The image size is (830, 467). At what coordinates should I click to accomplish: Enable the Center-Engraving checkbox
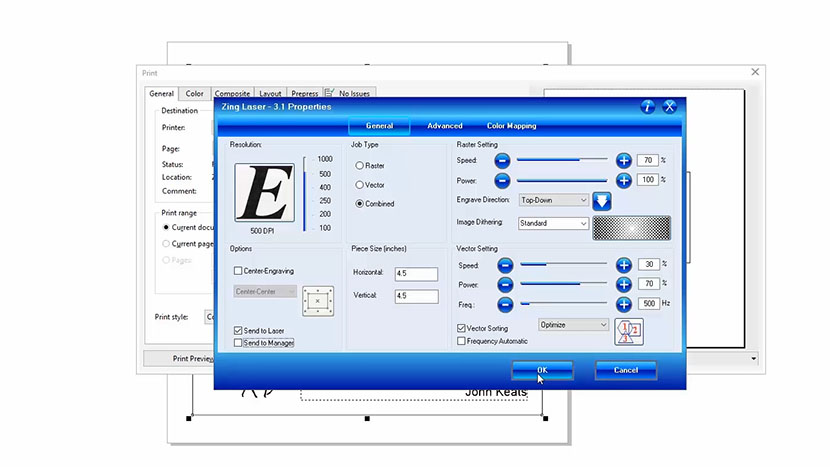click(x=238, y=271)
